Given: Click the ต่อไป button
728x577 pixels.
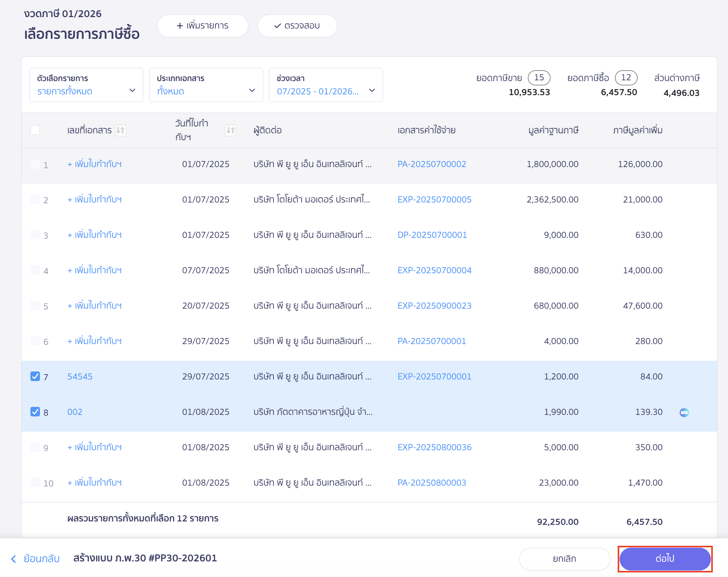Looking at the screenshot, I should click(664, 559).
